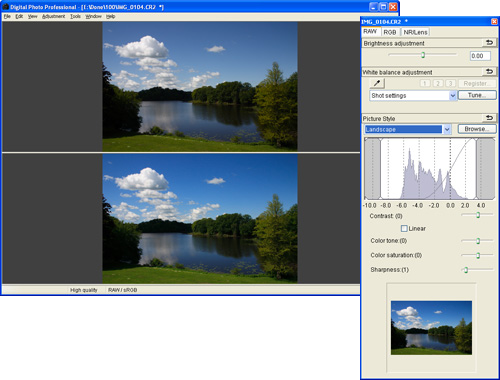Viewport: 500px width, 380px height.
Task: Click the lake preview thumbnail
Action: click(431, 328)
